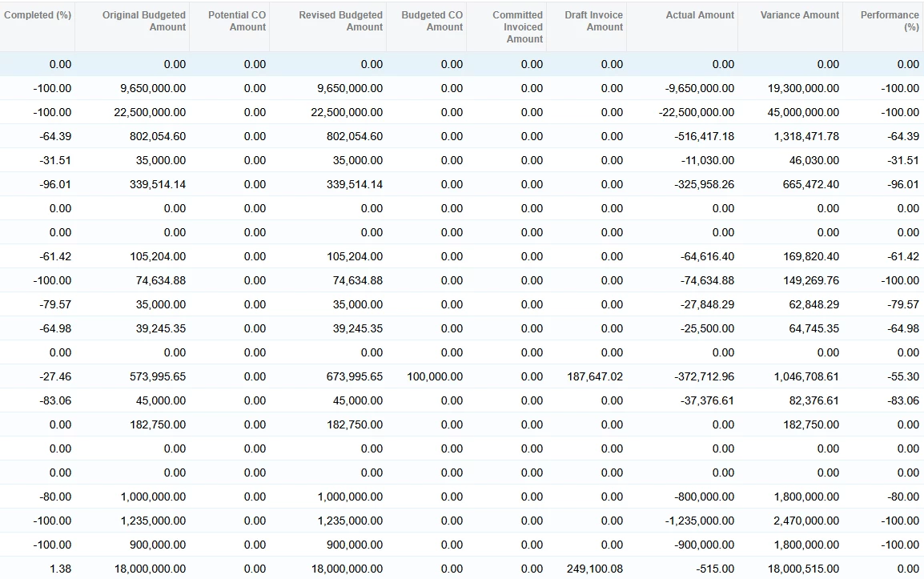This screenshot has width=924, height=579.
Task: Click the 802,054.60 Original Budgeted Amount cell
Action: tap(158, 137)
